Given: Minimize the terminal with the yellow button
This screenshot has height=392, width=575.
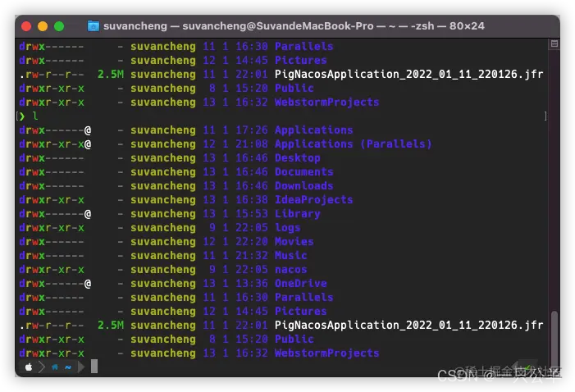Looking at the screenshot, I should pyautogui.click(x=43, y=26).
